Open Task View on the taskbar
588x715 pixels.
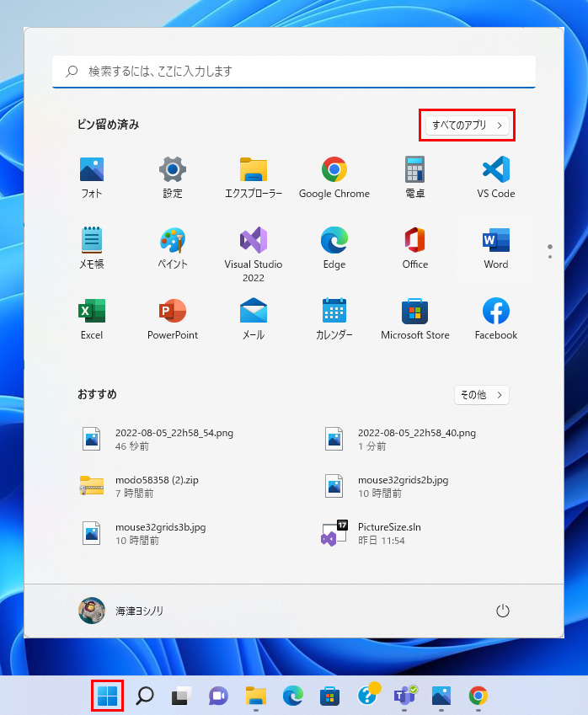tap(181, 696)
